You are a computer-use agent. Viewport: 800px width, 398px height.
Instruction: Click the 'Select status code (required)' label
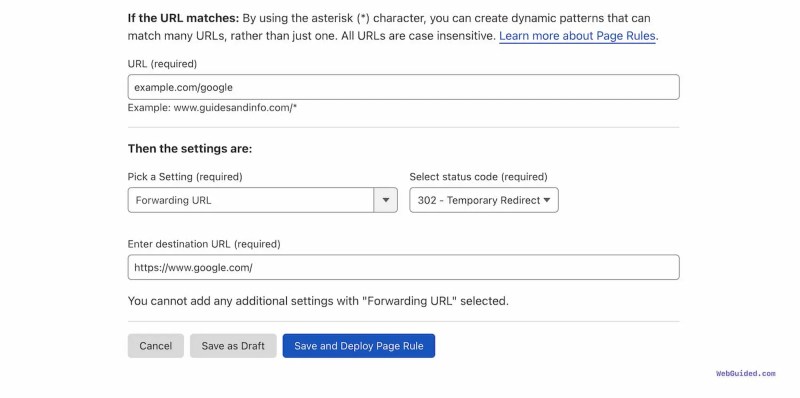(x=479, y=177)
